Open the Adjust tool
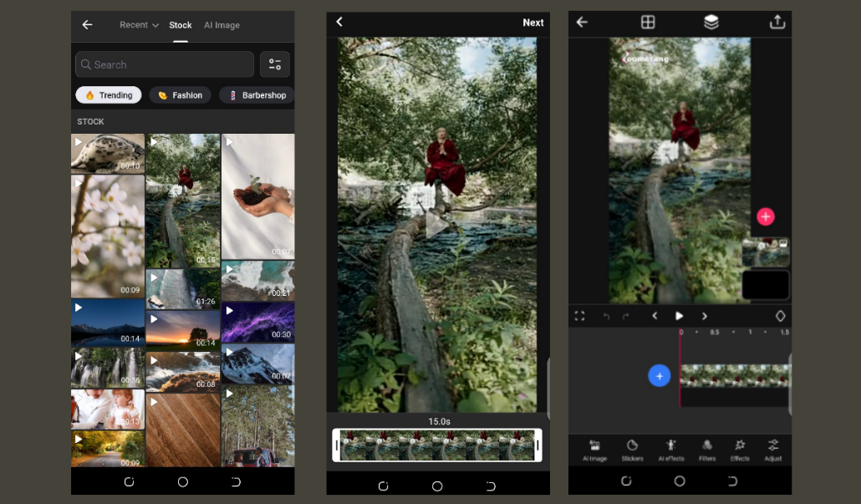The height and width of the screenshot is (504, 861). tap(773, 451)
